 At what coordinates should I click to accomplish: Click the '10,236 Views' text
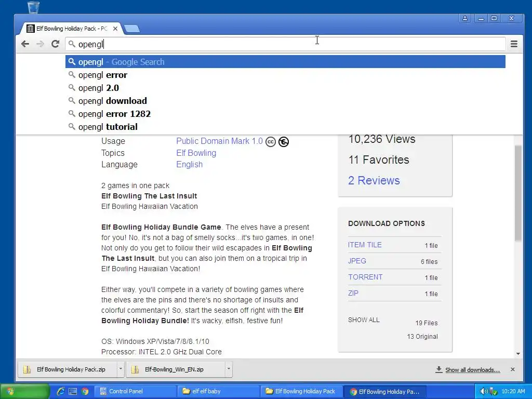[382, 139]
